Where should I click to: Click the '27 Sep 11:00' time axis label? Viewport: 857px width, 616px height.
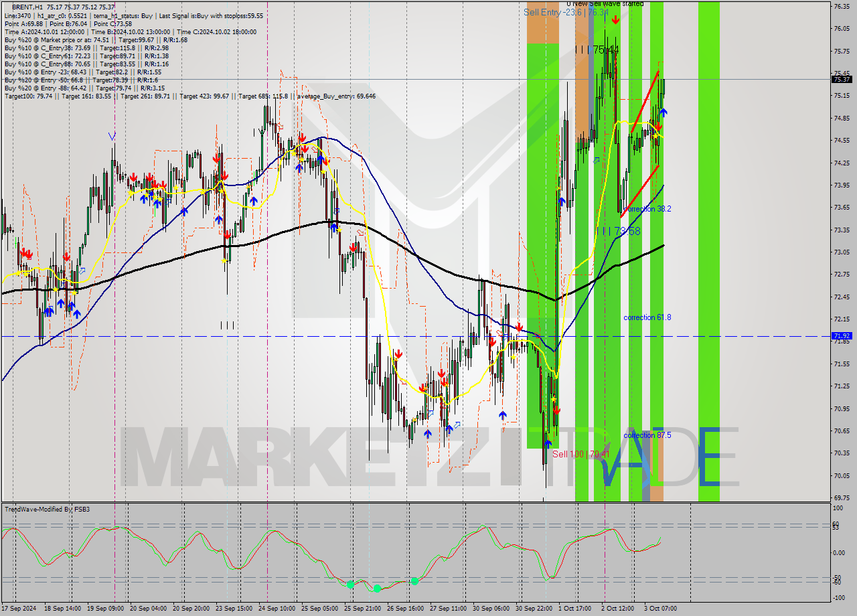pyautogui.click(x=448, y=609)
